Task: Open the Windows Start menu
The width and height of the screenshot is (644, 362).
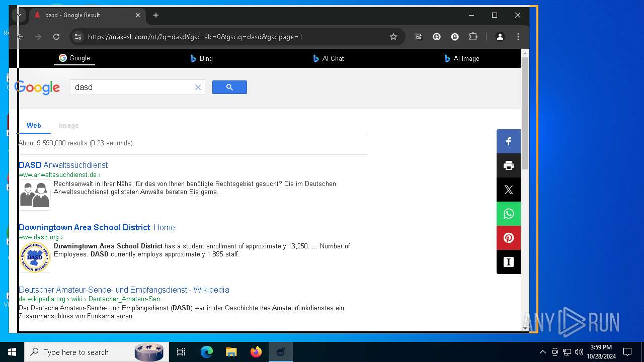Action: point(12,352)
